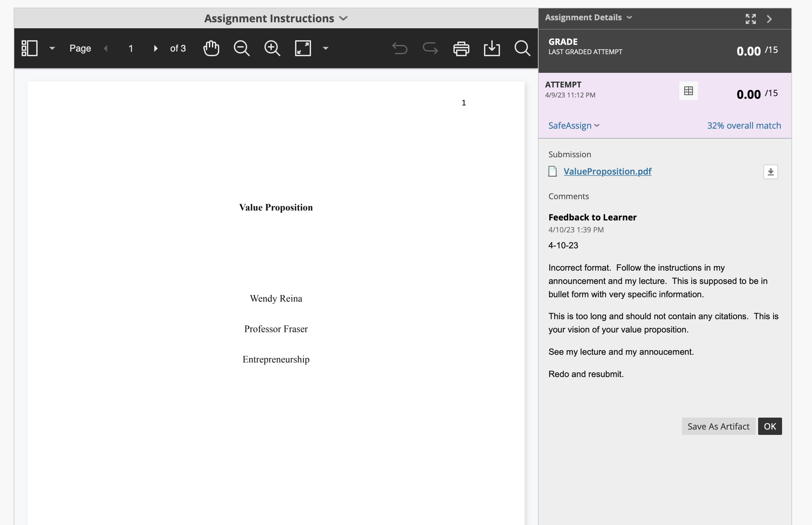Click the page number field showing 1
This screenshot has height=525, width=812.
[131, 49]
